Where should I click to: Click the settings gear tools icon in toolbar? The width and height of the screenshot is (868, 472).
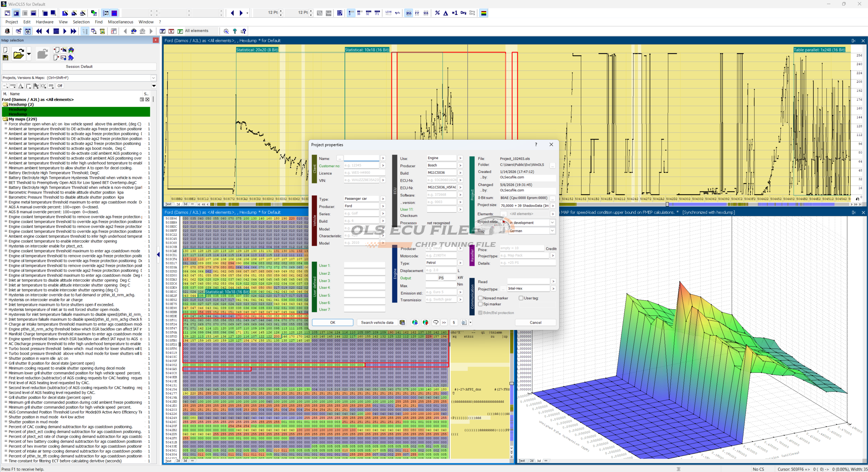226,31
